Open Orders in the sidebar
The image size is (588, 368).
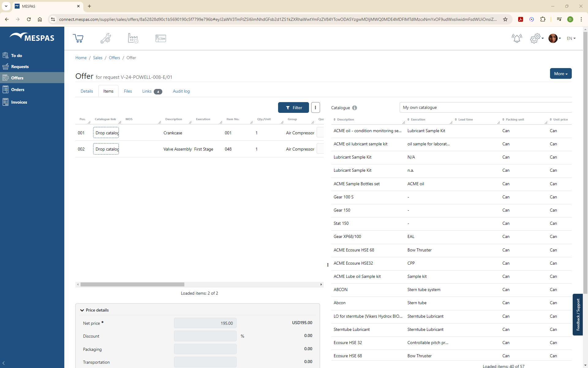(x=32, y=90)
